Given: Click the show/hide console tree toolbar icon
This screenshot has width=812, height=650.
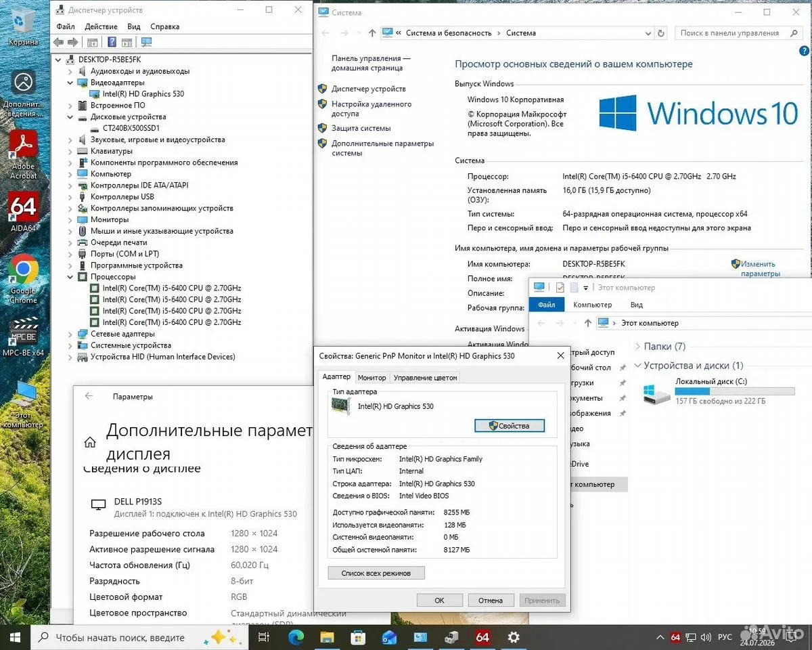Looking at the screenshot, I should pyautogui.click(x=93, y=42).
